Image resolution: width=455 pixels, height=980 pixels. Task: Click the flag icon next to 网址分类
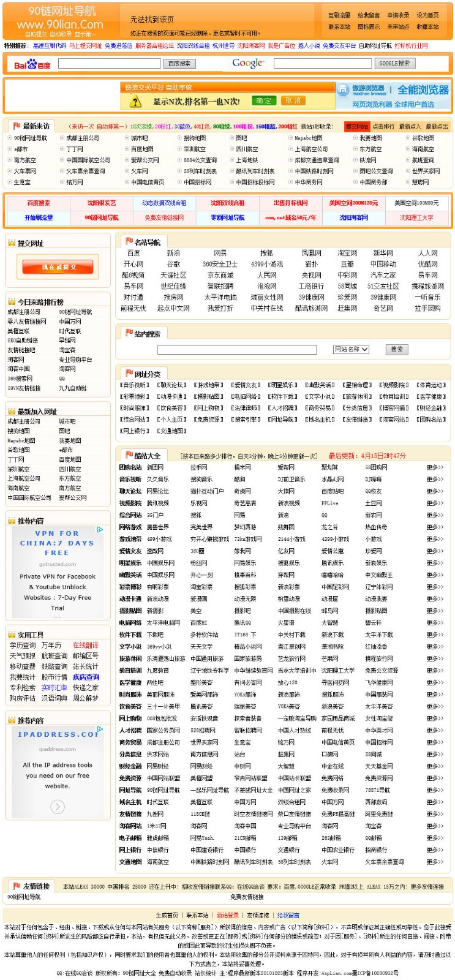[x=129, y=373]
